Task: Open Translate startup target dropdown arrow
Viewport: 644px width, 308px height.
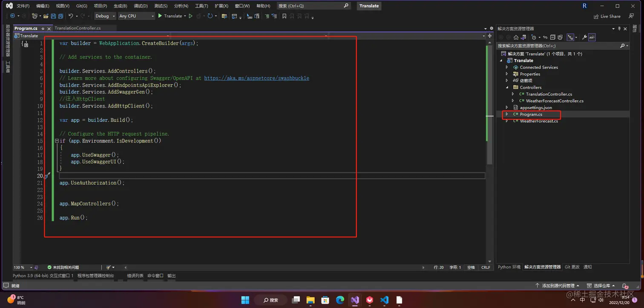Action: [185, 16]
